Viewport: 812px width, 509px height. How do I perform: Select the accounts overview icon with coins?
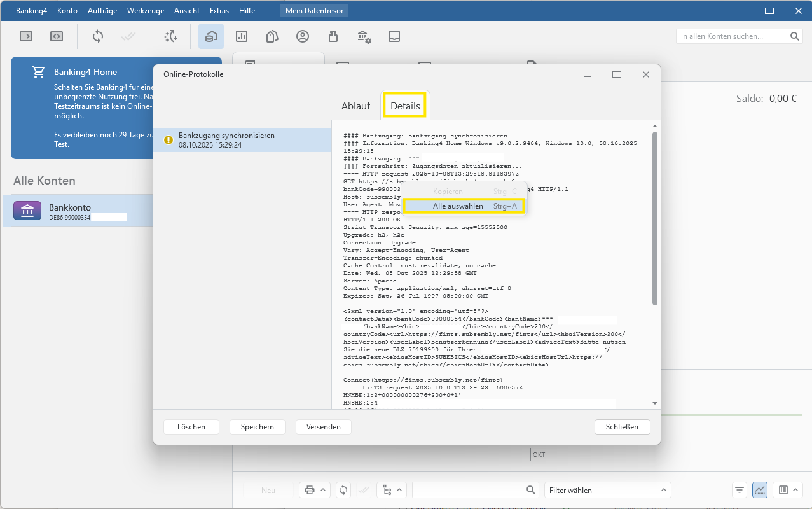[x=211, y=36]
